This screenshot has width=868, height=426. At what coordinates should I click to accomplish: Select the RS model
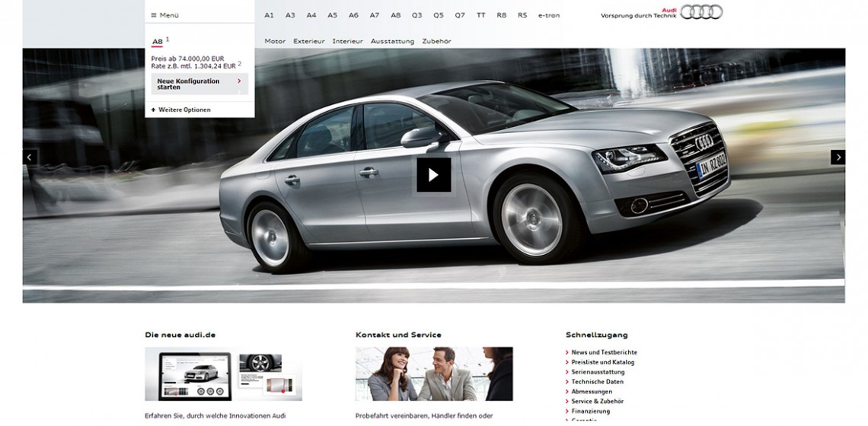pos(522,15)
